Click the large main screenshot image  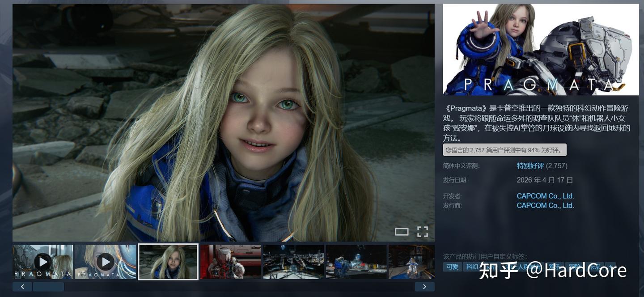224,123
